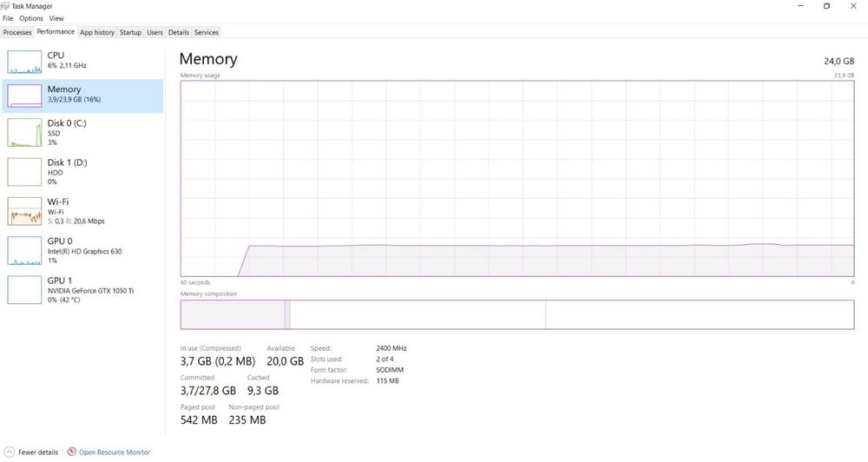The image size is (868, 462).
Task: Click the Speed 2400 MHz value
Action: coord(391,348)
